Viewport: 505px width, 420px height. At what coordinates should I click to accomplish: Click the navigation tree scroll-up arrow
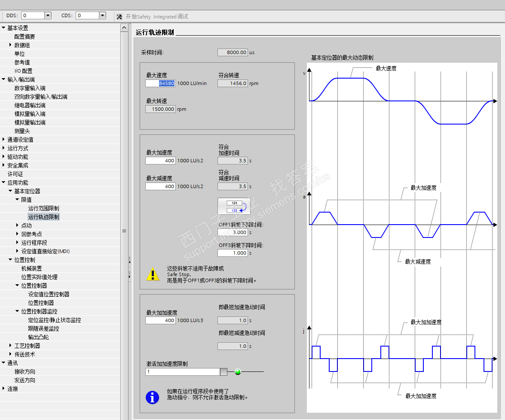click(124, 28)
